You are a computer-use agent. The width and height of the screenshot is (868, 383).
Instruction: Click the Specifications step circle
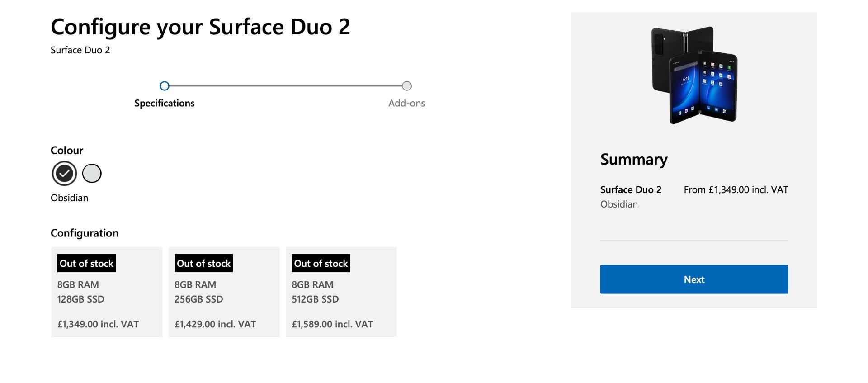[x=165, y=86]
